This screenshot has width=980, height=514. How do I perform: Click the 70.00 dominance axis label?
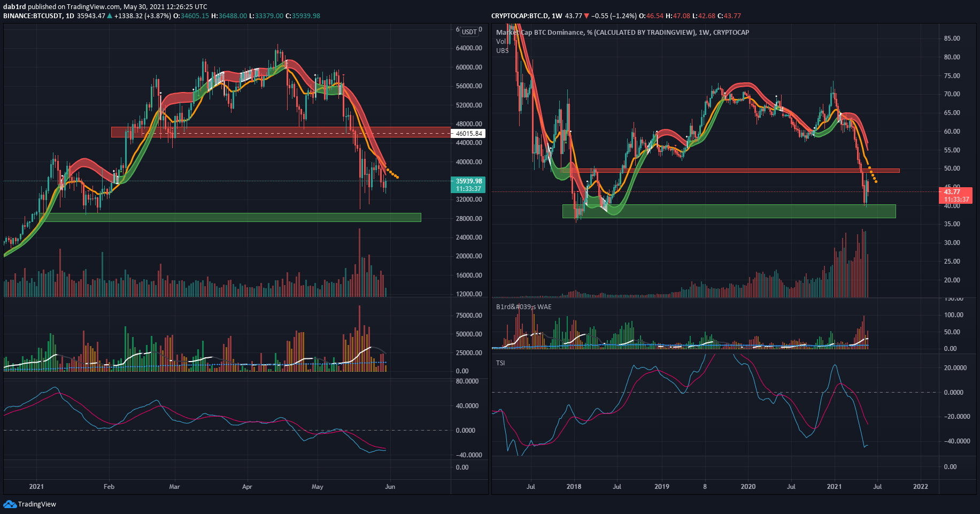952,94
